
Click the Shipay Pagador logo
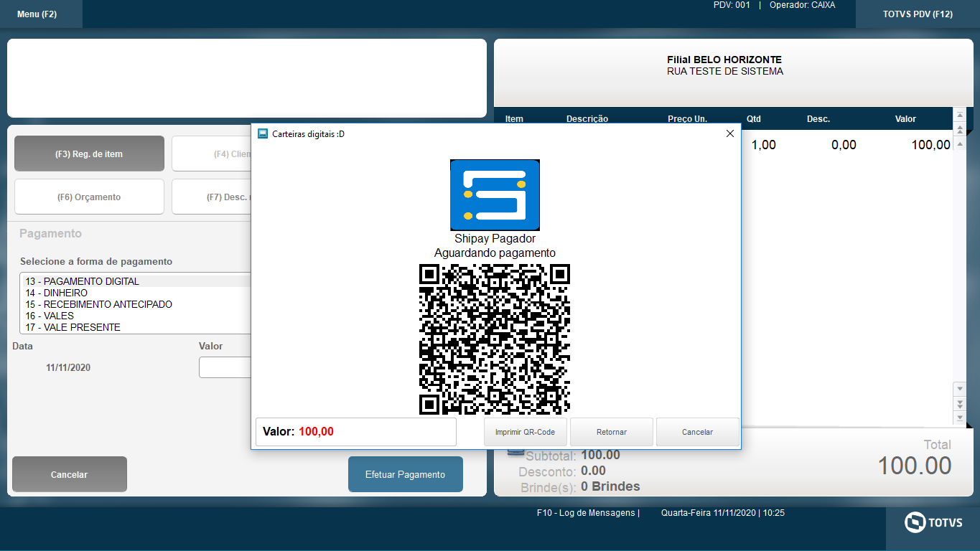[495, 195]
